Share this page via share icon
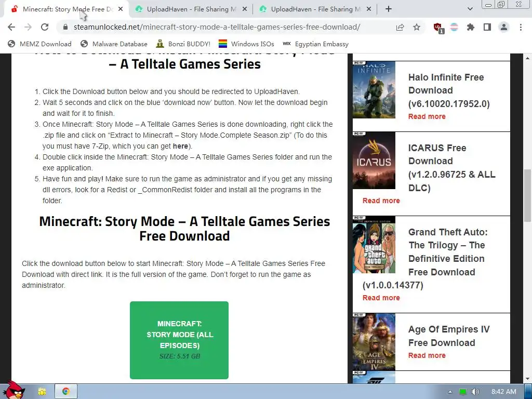This screenshot has width=532, height=399. tap(400, 27)
